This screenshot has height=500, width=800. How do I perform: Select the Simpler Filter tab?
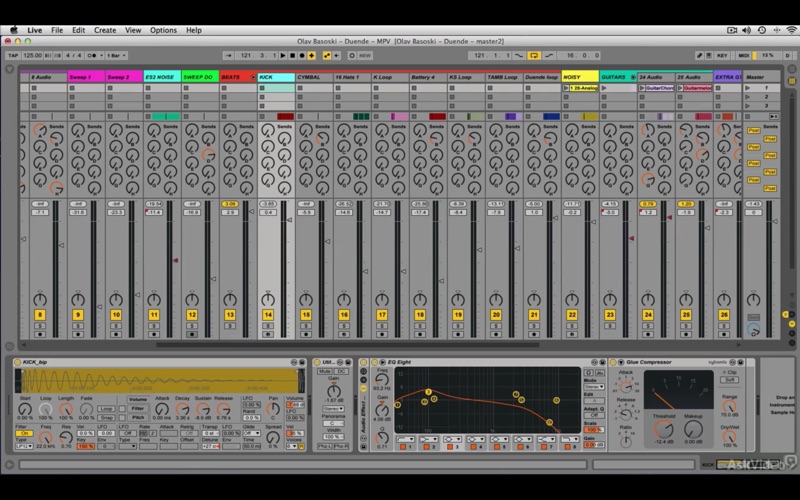(x=138, y=408)
